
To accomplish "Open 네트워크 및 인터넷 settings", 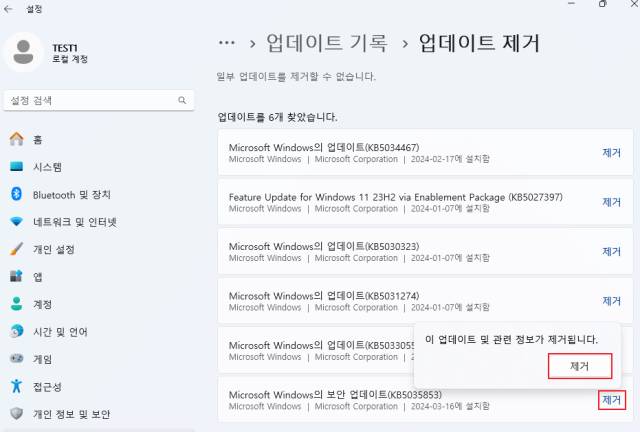I will pos(75,222).
